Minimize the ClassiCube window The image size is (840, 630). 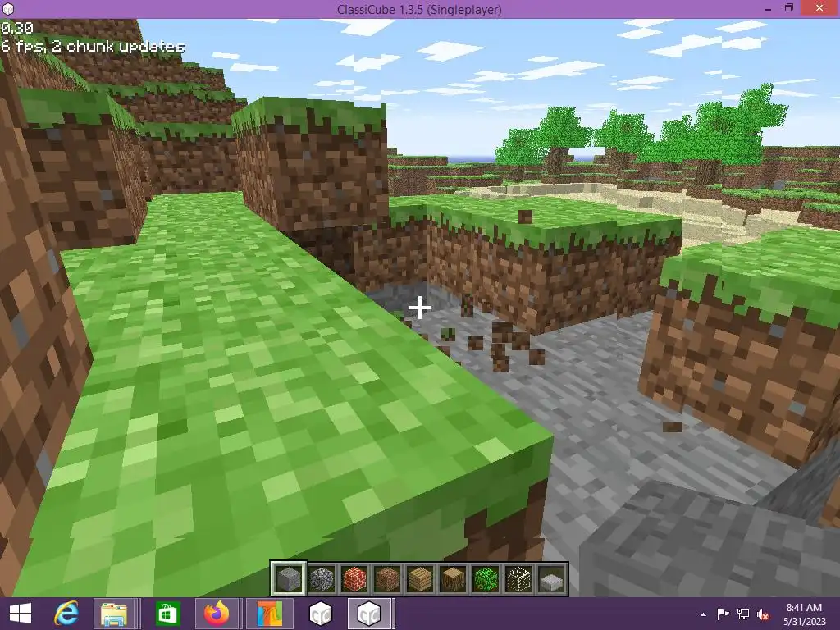coord(768,9)
